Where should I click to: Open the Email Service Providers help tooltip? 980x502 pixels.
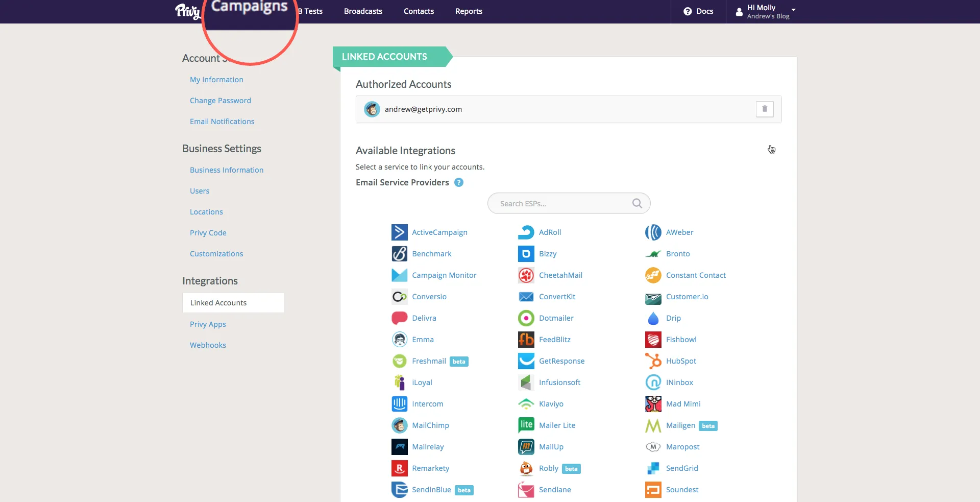point(459,182)
